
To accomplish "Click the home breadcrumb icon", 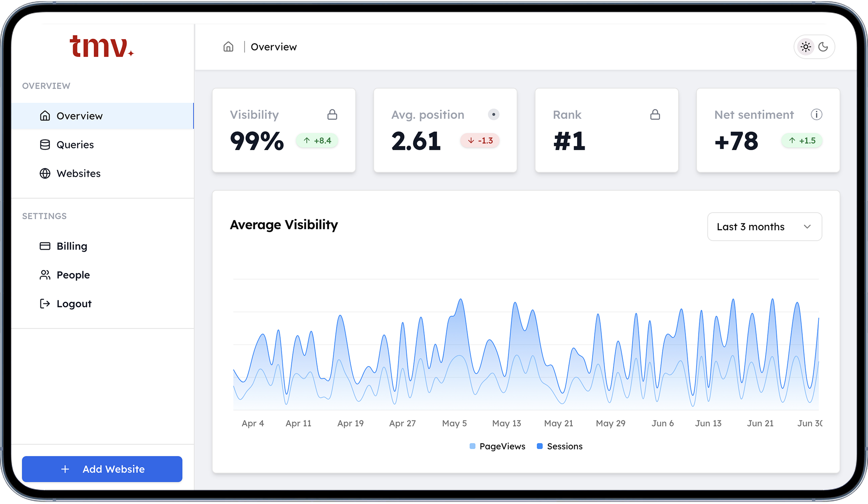I will tap(228, 47).
